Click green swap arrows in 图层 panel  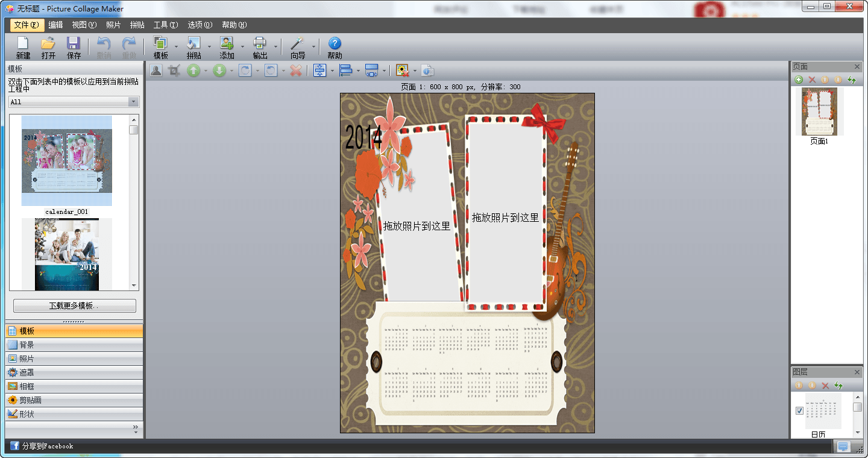click(x=838, y=385)
